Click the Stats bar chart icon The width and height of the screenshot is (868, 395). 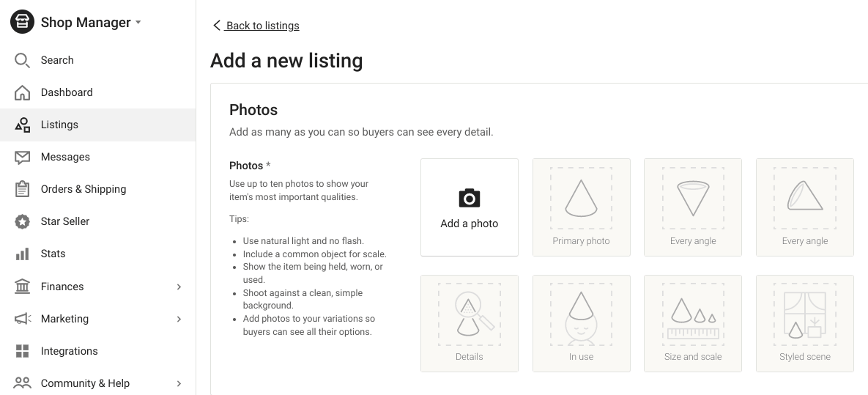(22, 254)
